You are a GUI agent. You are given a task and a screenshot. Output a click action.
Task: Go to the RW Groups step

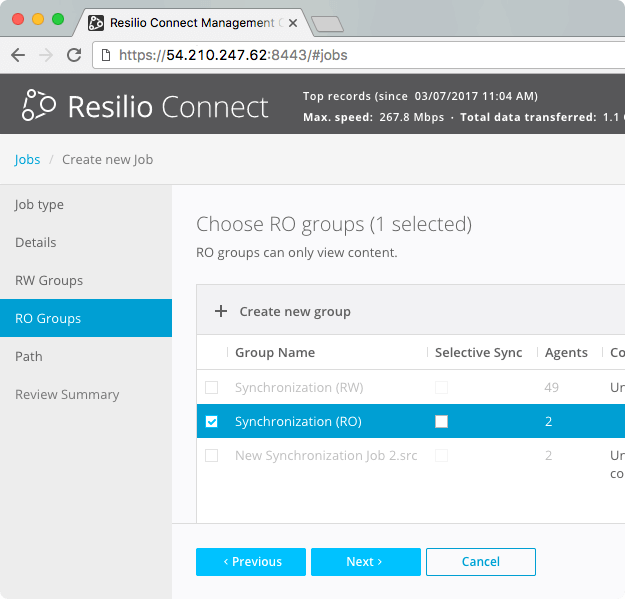pyautogui.click(x=86, y=280)
